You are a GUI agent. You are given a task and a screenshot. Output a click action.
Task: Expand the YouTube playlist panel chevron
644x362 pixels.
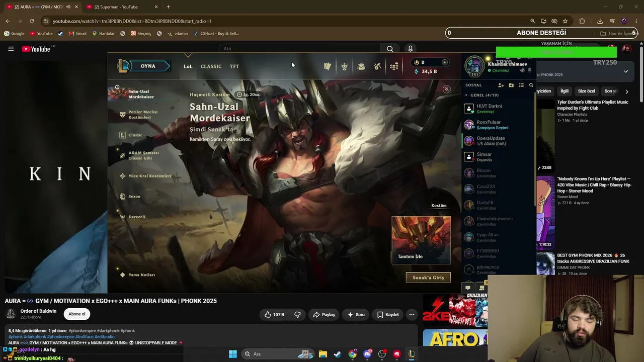pyautogui.click(x=625, y=71)
